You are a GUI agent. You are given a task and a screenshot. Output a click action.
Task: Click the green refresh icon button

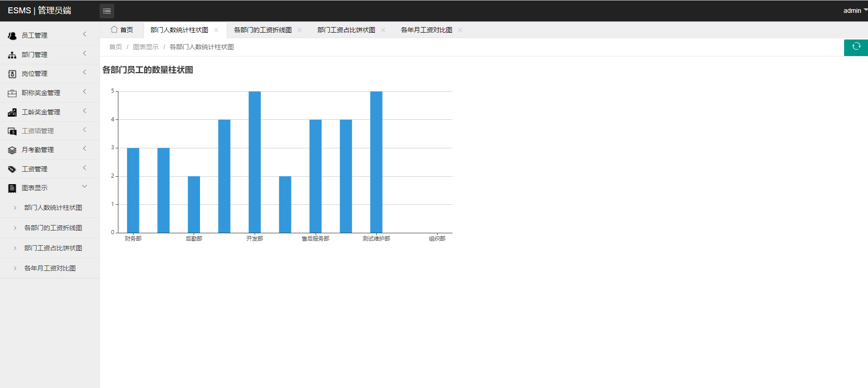pyautogui.click(x=856, y=47)
